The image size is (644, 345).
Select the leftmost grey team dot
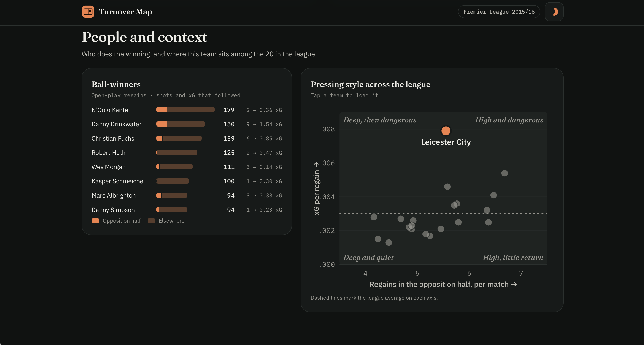(374, 217)
